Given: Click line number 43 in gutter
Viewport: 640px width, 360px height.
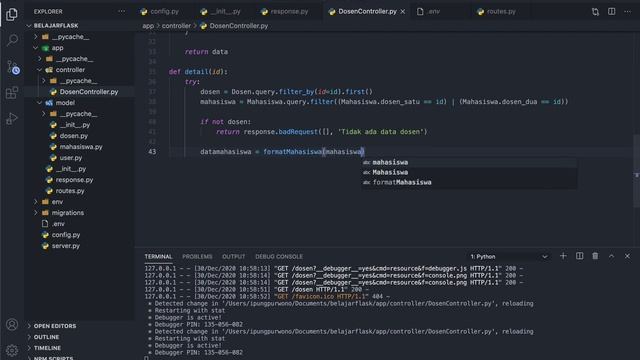Looking at the screenshot, I should point(152,151).
